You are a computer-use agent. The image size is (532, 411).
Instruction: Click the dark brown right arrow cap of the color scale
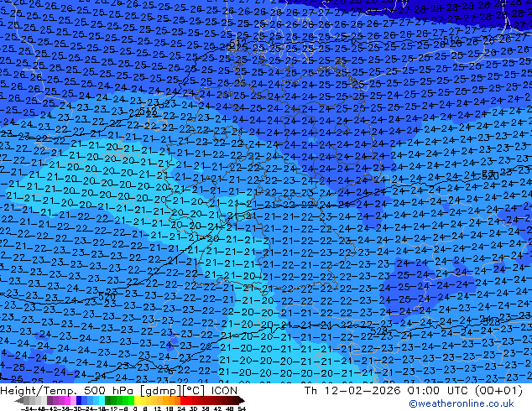(242, 401)
